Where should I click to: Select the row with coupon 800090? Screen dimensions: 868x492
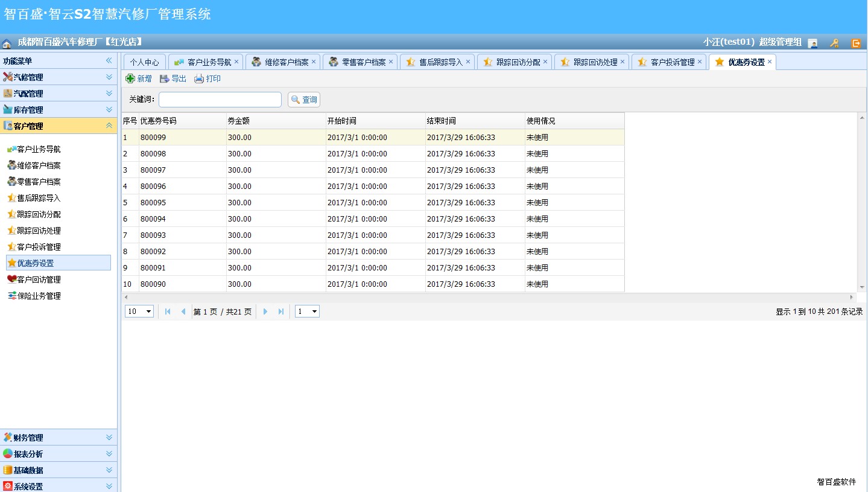click(x=373, y=284)
